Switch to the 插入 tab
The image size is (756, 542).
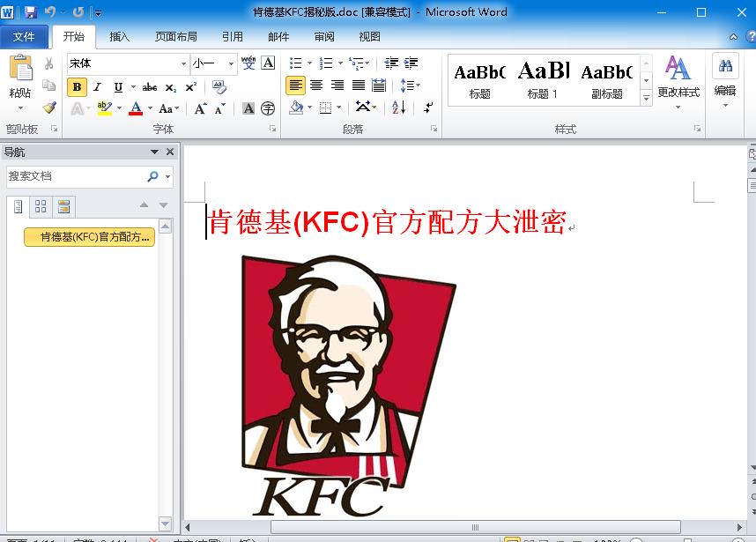pyautogui.click(x=120, y=37)
